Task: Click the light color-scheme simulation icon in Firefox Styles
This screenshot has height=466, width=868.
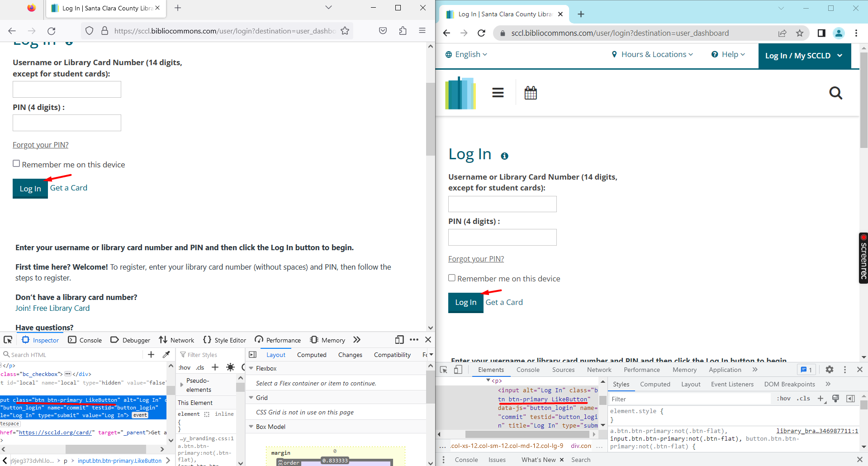Action: tap(230, 367)
